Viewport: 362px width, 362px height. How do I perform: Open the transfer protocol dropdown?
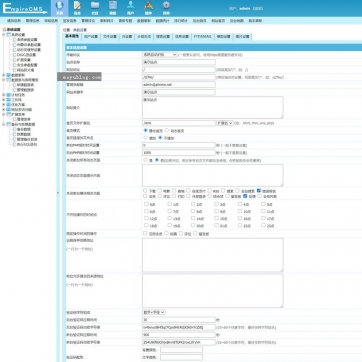[x=160, y=54]
